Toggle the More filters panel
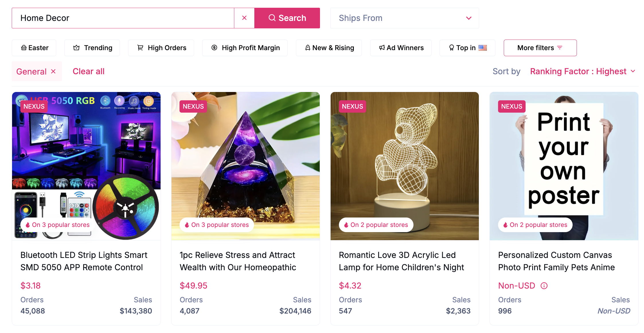This screenshot has width=644, height=333. point(540,48)
